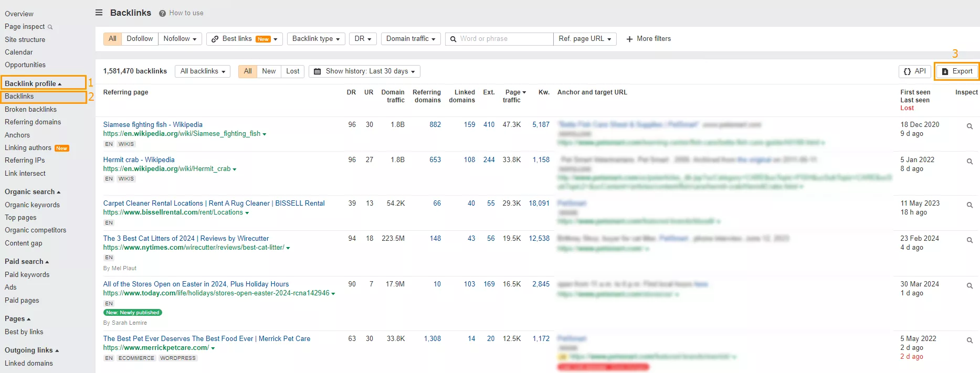Open Link intersect in the sidebar
This screenshot has width=980, height=373.
click(25, 174)
